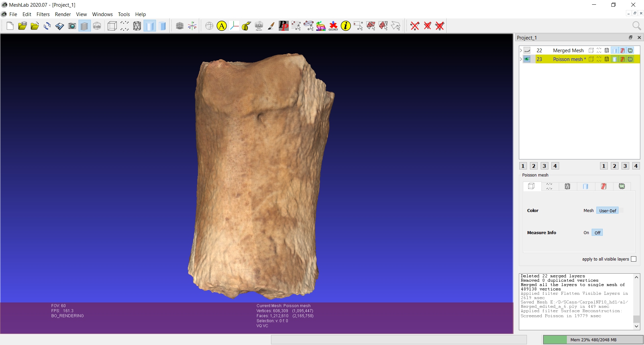Expand the Poisson mesh layer row
644x345 pixels.
pyautogui.click(x=521, y=59)
